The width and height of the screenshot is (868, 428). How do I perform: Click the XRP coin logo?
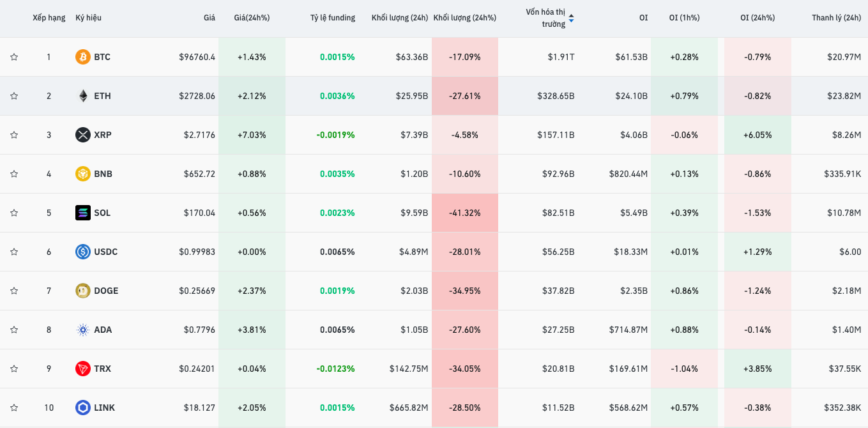[83, 135]
